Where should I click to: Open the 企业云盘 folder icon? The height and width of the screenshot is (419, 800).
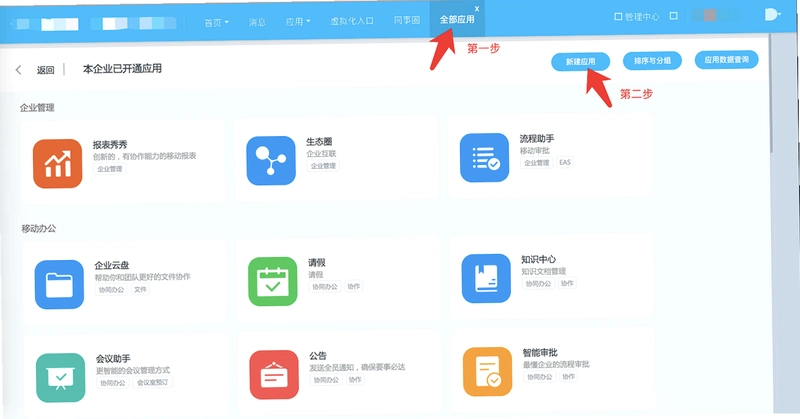tap(59, 284)
